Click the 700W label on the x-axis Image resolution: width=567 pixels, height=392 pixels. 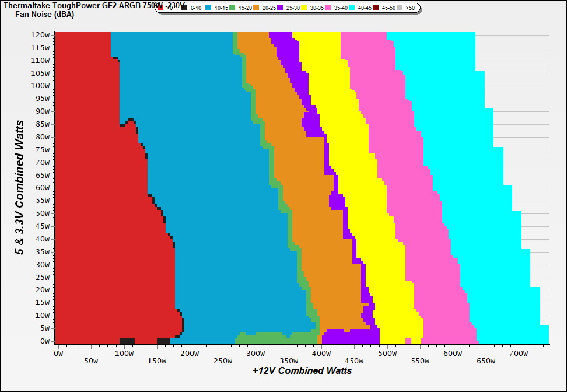point(519,353)
